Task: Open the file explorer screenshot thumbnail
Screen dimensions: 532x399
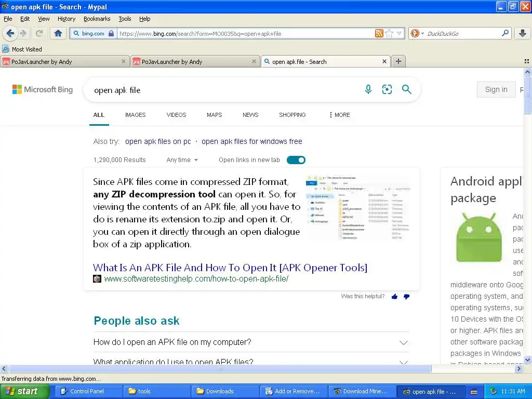Action: (358, 207)
